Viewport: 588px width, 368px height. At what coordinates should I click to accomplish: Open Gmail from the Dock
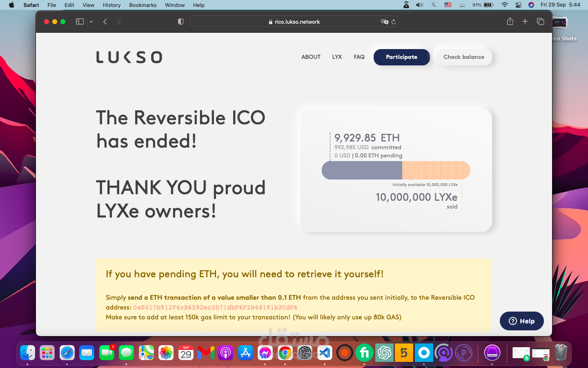point(206,352)
